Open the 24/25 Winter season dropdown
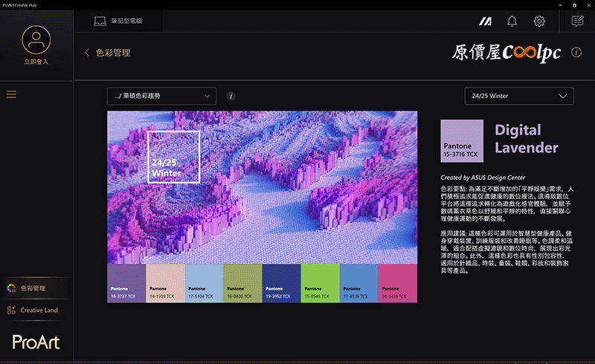 [x=518, y=96]
